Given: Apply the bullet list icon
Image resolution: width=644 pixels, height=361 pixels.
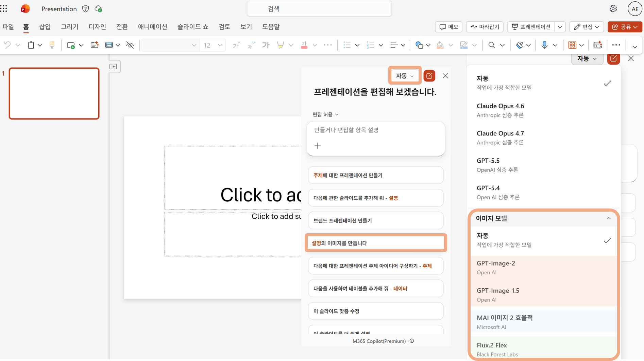Looking at the screenshot, I should coord(347,45).
